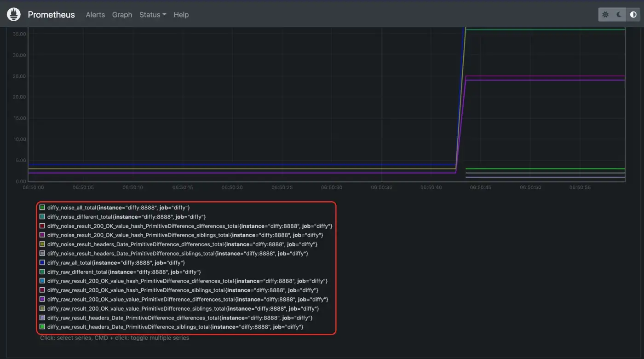Viewport: 644px width, 359px height.
Task: Click color swatch for diffy_raw_all_total
Action: point(42,263)
